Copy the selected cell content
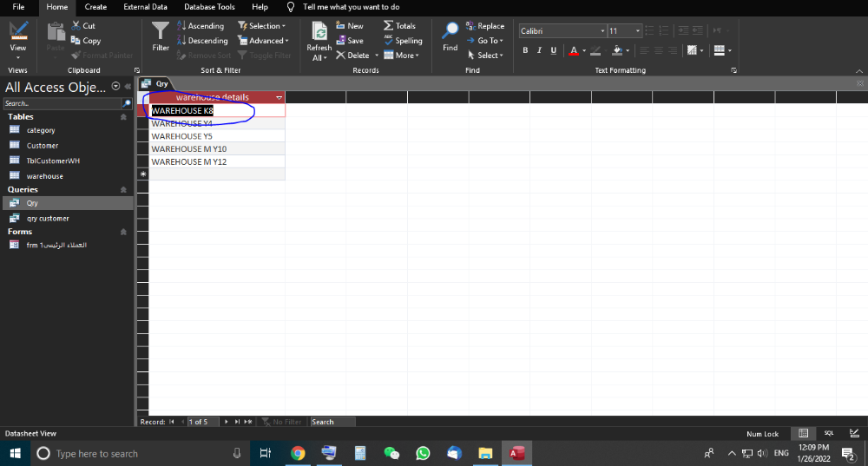Image resolution: width=868 pixels, height=466 pixels. [x=86, y=41]
